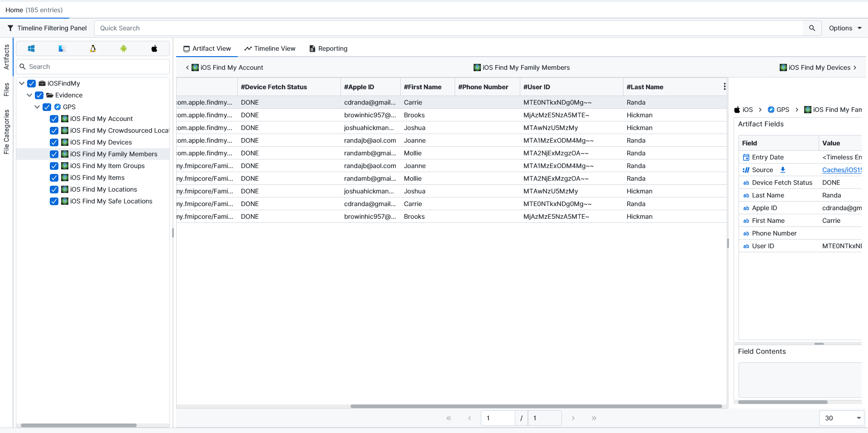
Task: Open the page size dropdown showing 30
Action: (842, 418)
